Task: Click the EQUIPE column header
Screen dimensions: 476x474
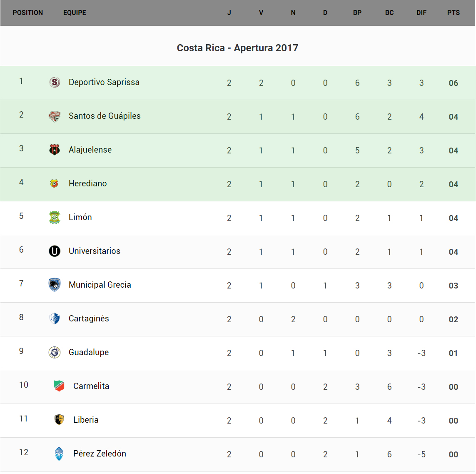Action: click(75, 13)
